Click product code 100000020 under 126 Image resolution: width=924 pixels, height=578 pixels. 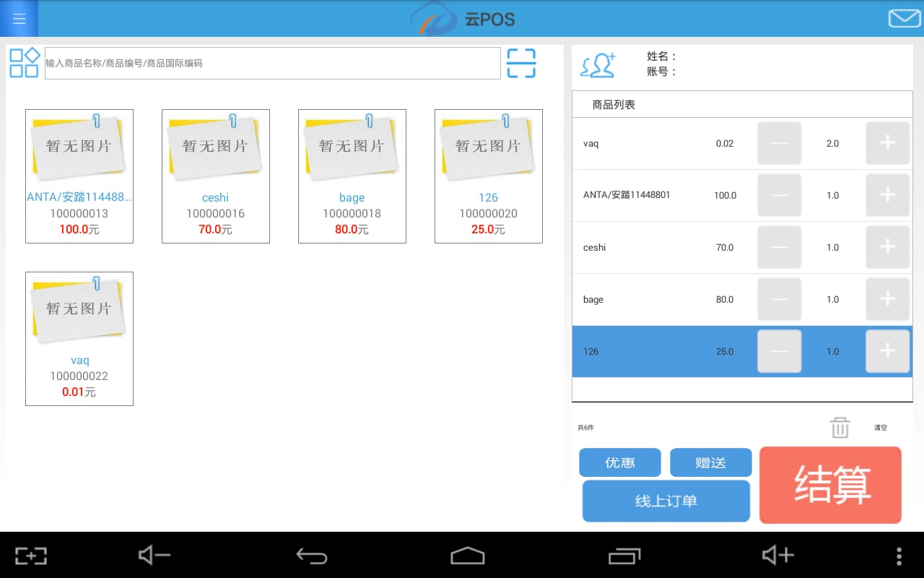pyautogui.click(x=489, y=214)
